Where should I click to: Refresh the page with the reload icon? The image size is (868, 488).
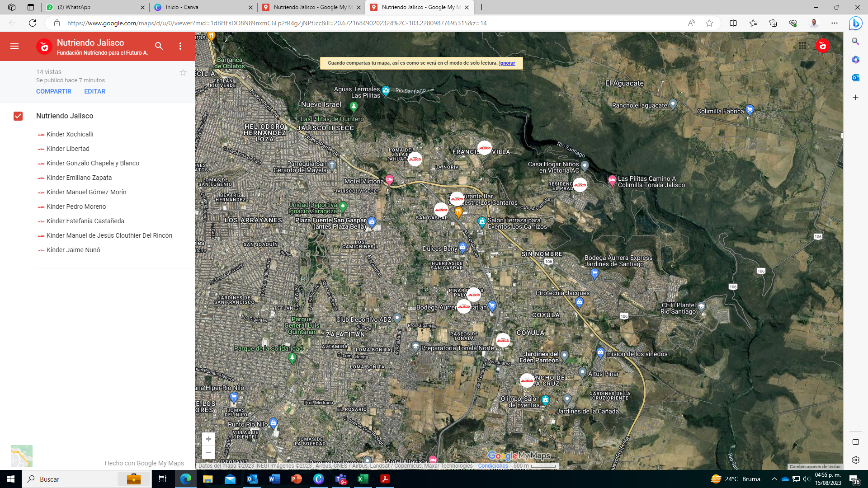tap(33, 23)
